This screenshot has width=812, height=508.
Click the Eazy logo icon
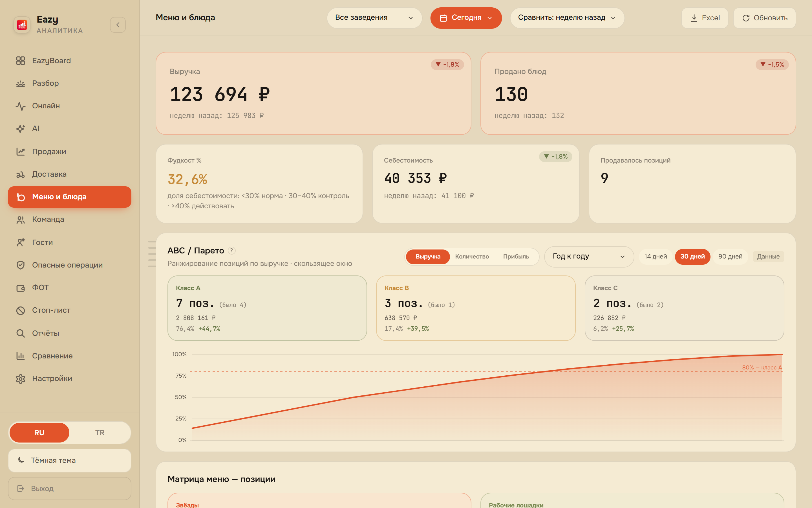coord(22,25)
